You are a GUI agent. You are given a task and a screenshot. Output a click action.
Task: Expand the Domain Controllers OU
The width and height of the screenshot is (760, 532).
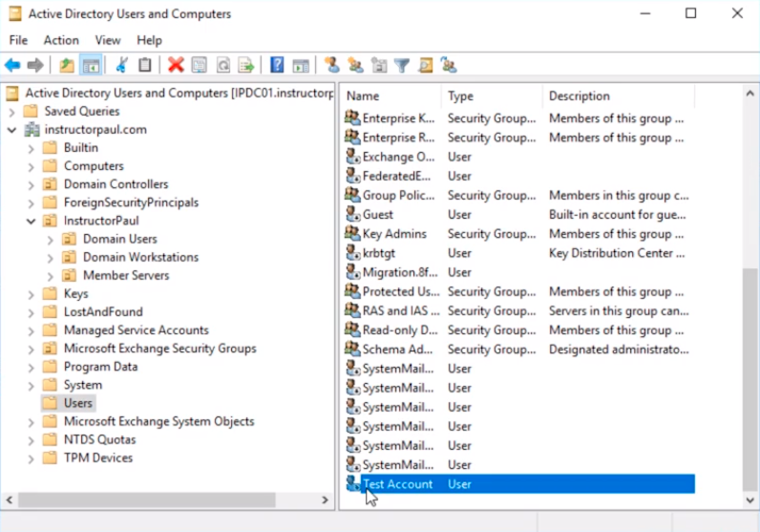tap(31, 184)
